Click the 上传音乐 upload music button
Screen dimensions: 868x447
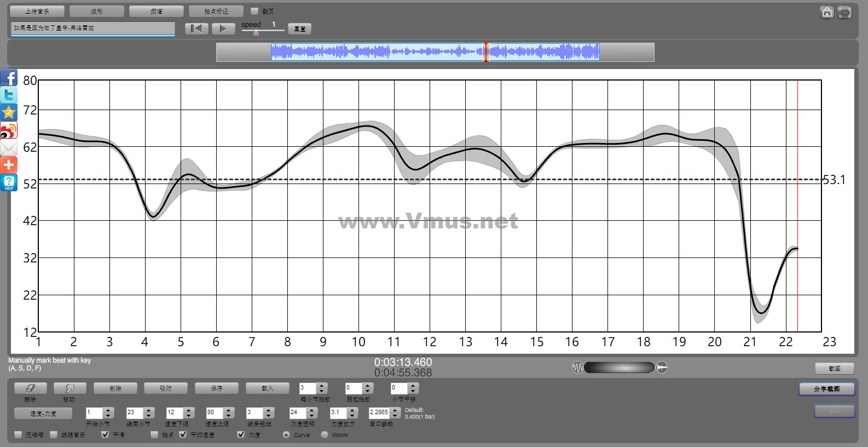(x=37, y=11)
